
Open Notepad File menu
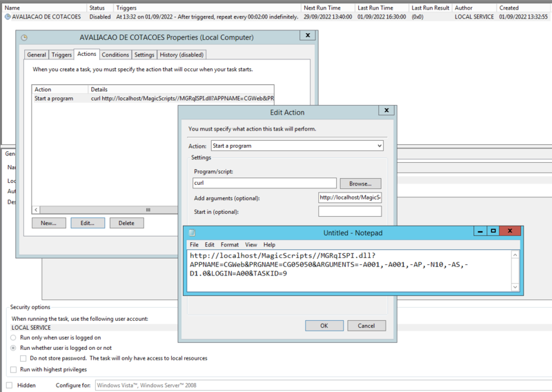tap(194, 244)
